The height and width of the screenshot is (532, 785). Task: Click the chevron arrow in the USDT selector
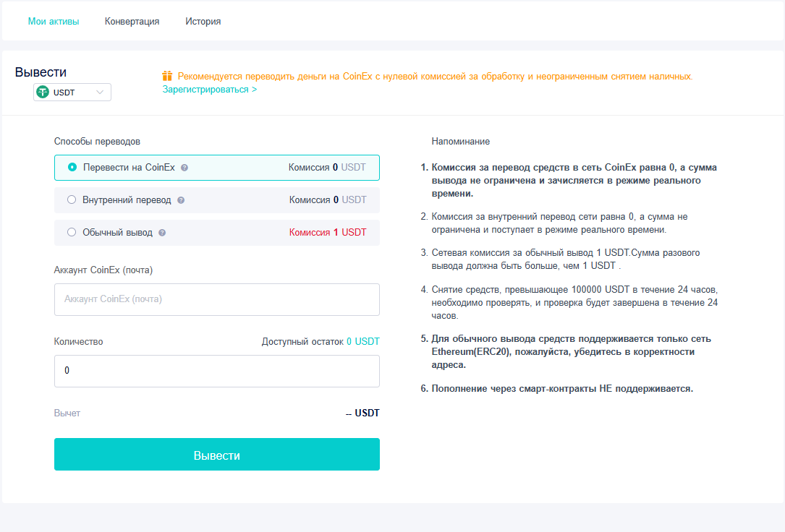click(101, 92)
